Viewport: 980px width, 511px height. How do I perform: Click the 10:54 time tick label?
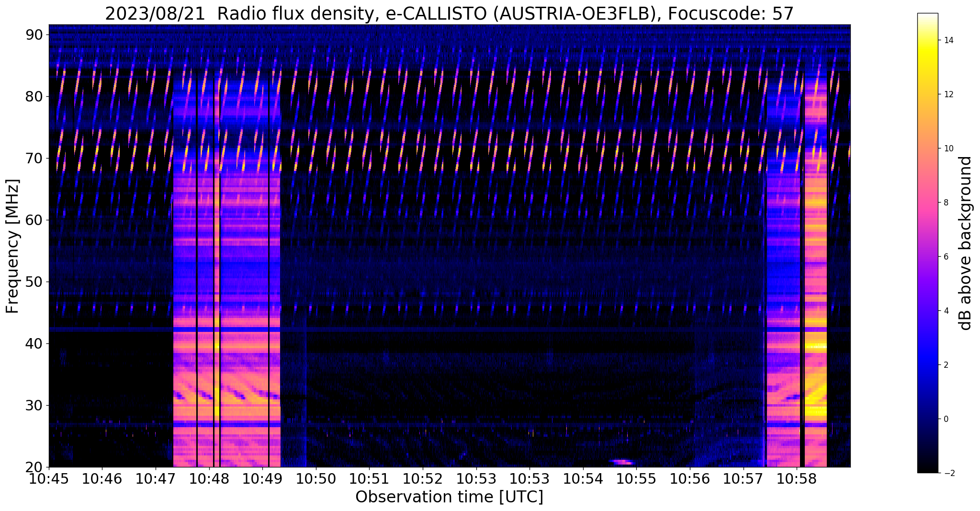click(583, 478)
